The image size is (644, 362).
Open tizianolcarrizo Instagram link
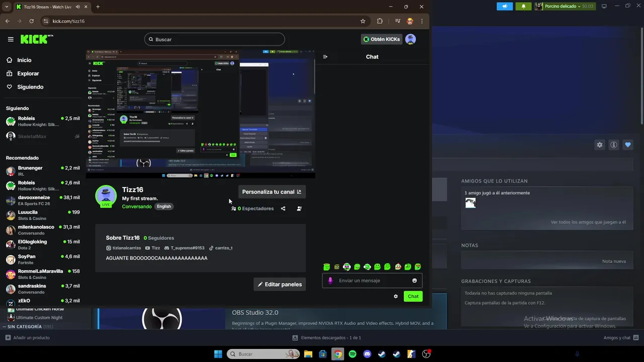point(124,248)
